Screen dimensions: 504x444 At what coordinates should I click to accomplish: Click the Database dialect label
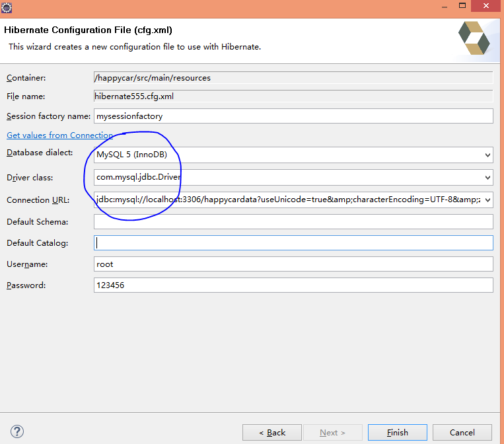pyautogui.click(x=40, y=153)
